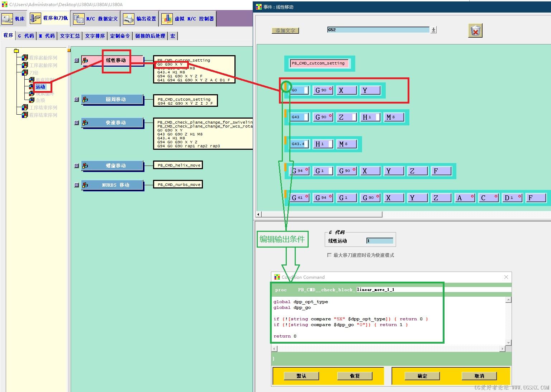Click the icon on 螺旋移动 event

point(85,166)
